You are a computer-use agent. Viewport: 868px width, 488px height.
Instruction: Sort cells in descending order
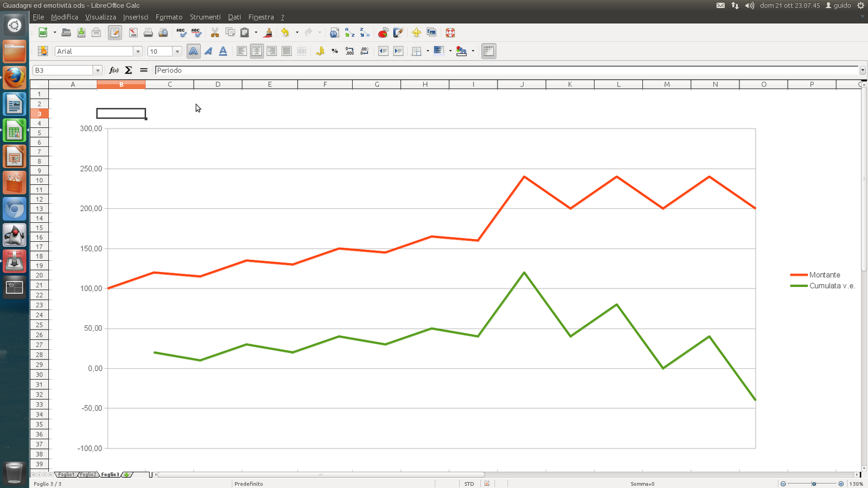coord(365,33)
